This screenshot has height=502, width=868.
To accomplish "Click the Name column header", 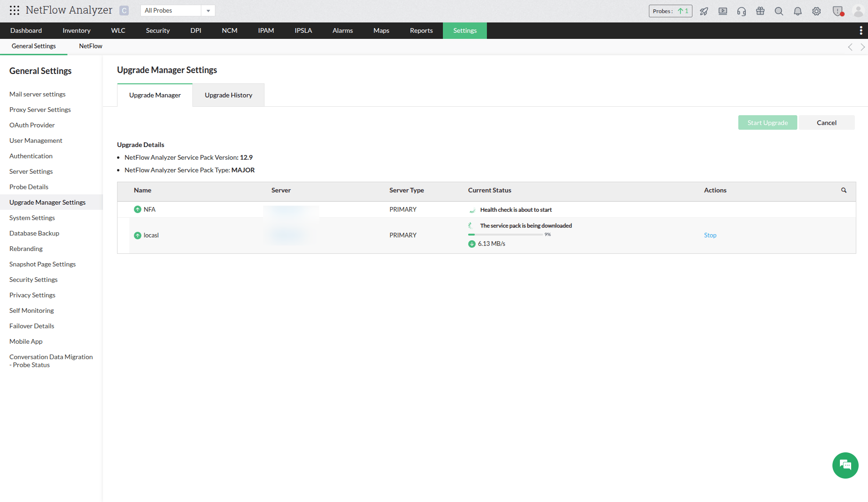I will [142, 190].
